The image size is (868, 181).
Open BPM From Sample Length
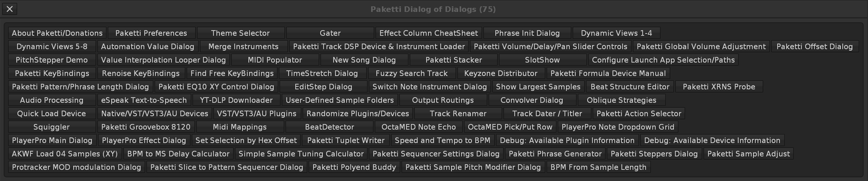click(598, 167)
